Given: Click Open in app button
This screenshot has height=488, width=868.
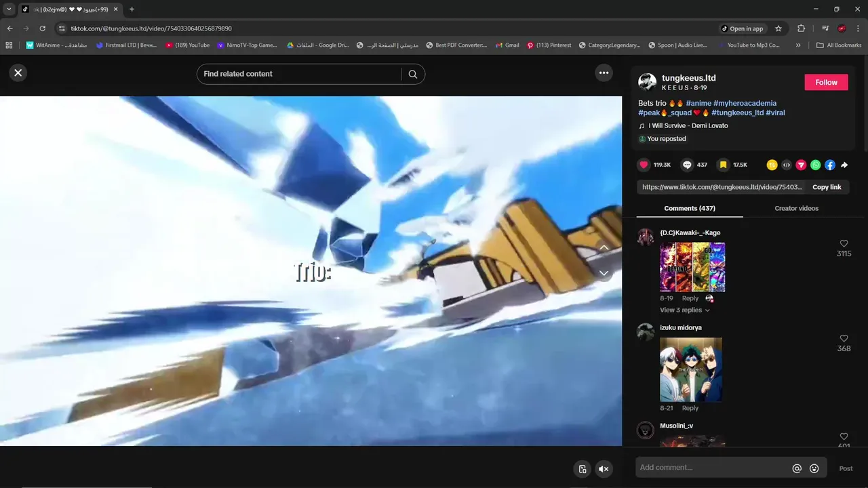Looking at the screenshot, I should tap(742, 28).
